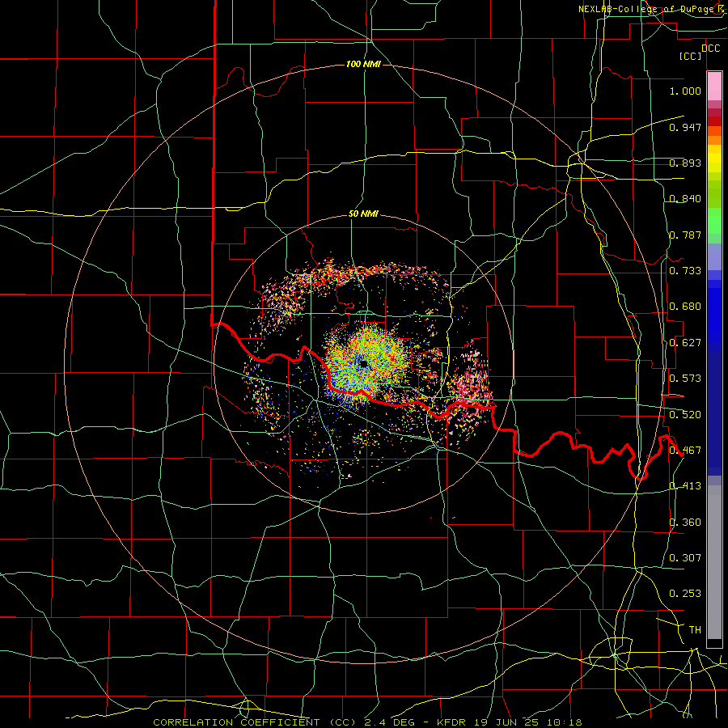Select the 0.680 scale value
The height and width of the screenshot is (728, 728).
click(x=685, y=307)
